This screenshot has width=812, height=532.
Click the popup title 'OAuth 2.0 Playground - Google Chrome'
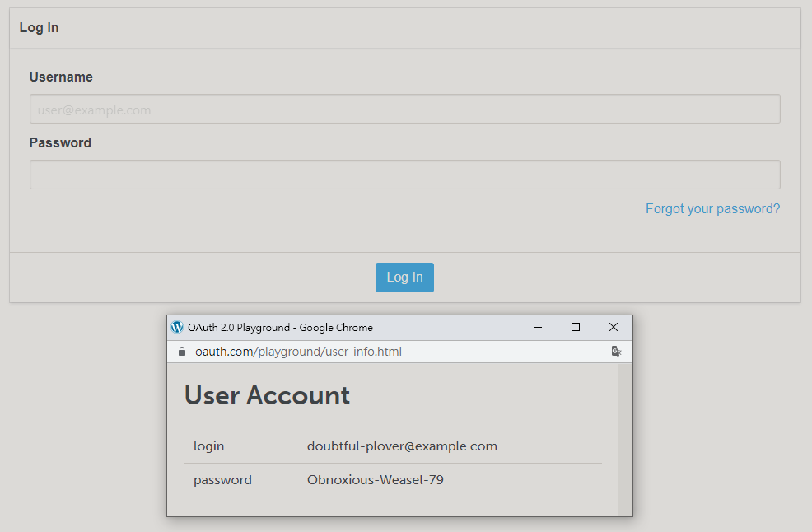280,327
